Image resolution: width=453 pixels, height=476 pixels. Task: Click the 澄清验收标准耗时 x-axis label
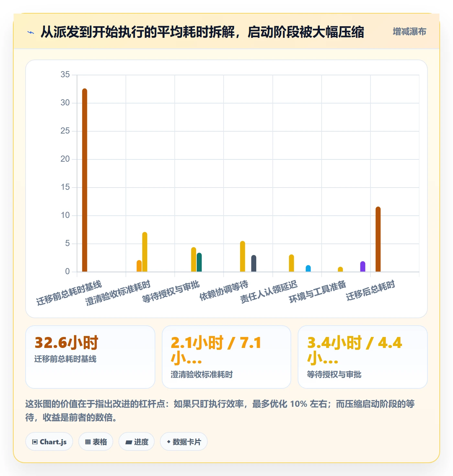[x=118, y=293]
